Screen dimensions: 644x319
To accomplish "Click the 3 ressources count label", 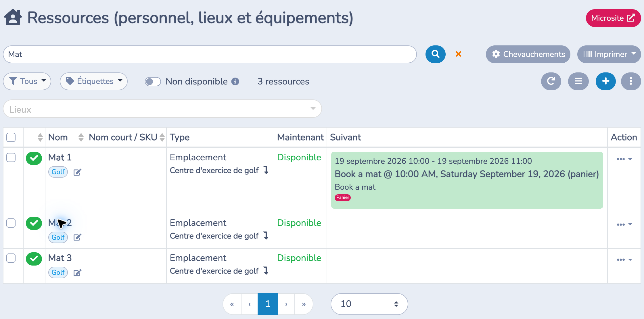I will click(283, 82).
